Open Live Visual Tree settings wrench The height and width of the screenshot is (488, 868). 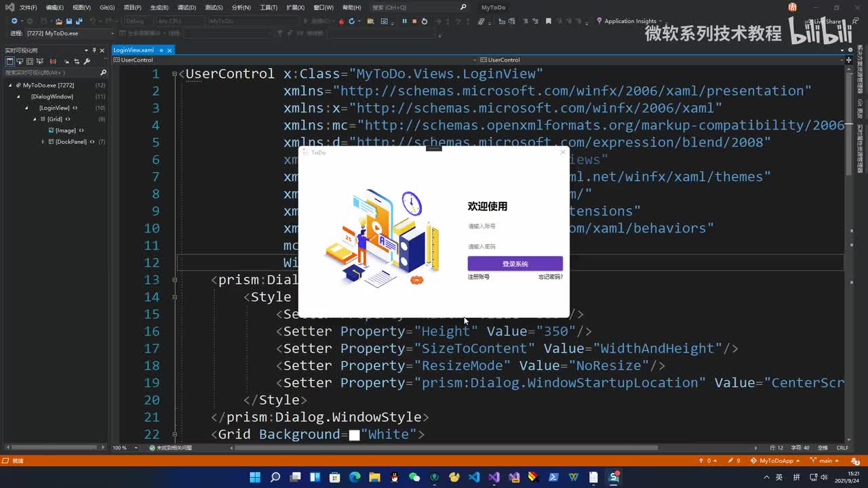click(x=87, y=62)
